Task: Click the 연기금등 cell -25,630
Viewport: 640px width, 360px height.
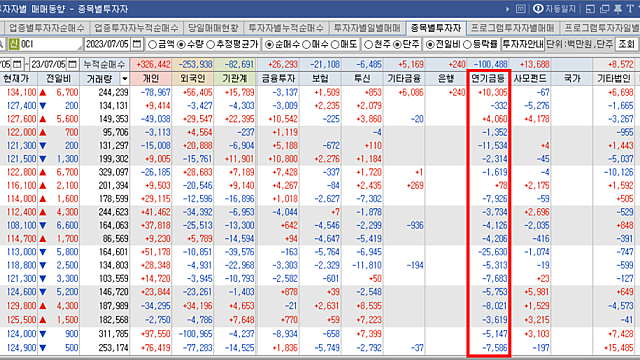Action: [488, 252]
